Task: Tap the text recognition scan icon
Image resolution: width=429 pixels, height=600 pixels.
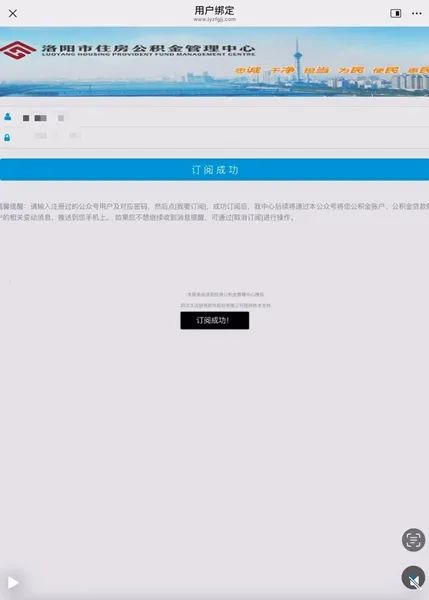Action: pos(413,540)
